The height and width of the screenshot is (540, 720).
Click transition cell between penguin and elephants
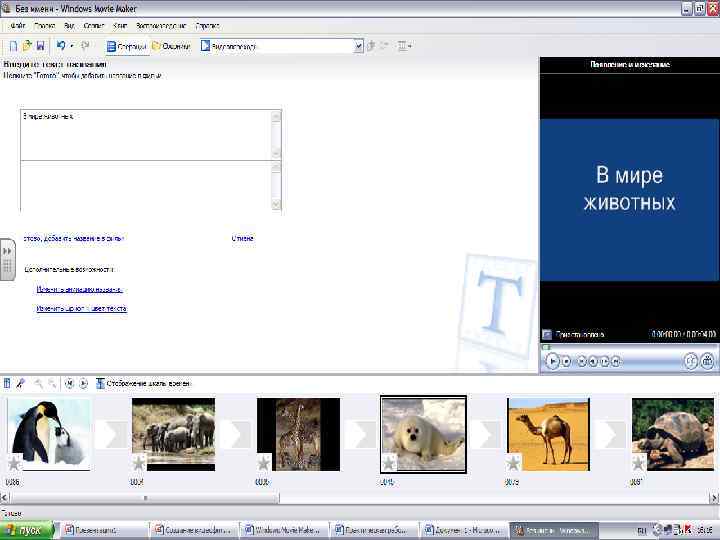(111, 434)
